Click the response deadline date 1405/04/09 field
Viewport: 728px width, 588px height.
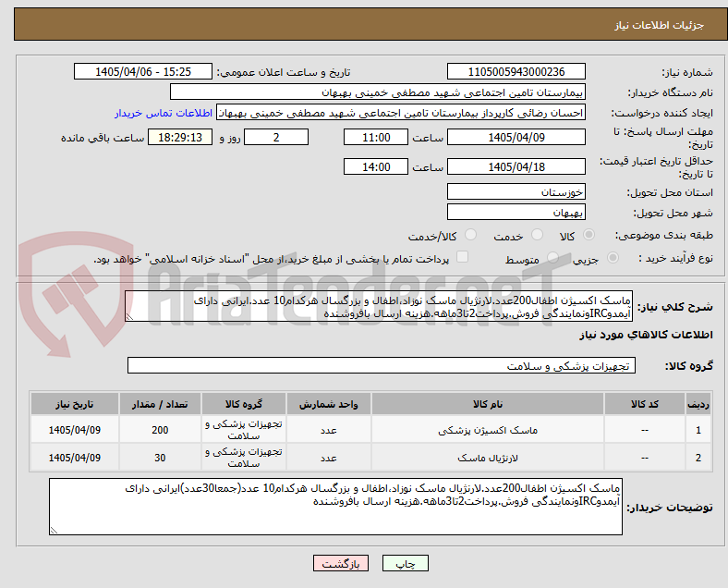click(x=516, y=138)
